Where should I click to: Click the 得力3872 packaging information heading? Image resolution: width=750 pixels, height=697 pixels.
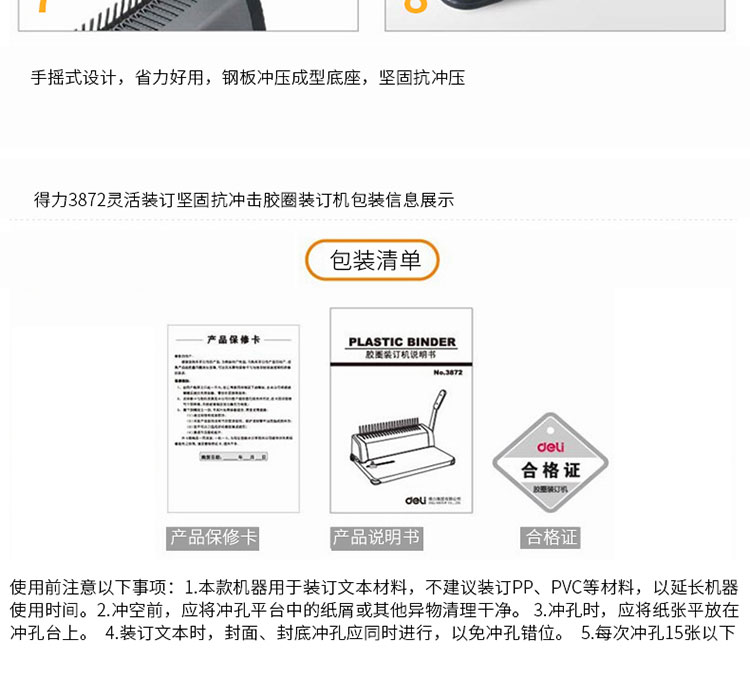pos(244,200)
